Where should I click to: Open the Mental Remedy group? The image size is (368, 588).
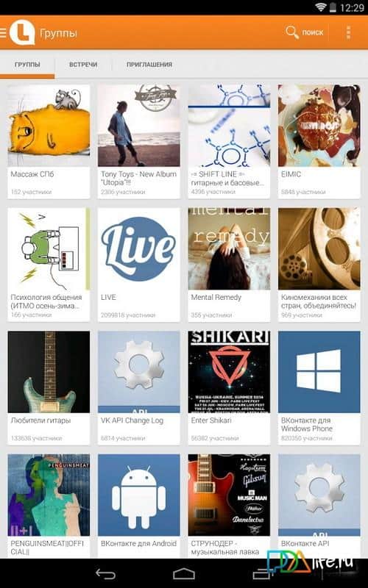tap(229, 265)
